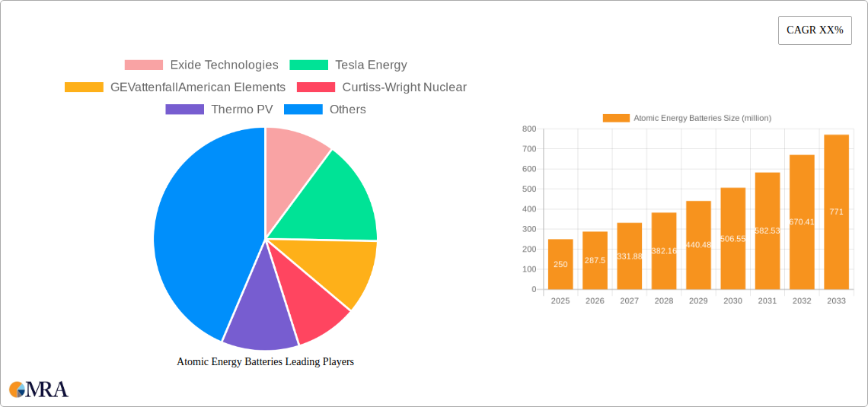Click the 2032 bar labeled 670.41
868x407 pixels.
(x=802, y=221)
